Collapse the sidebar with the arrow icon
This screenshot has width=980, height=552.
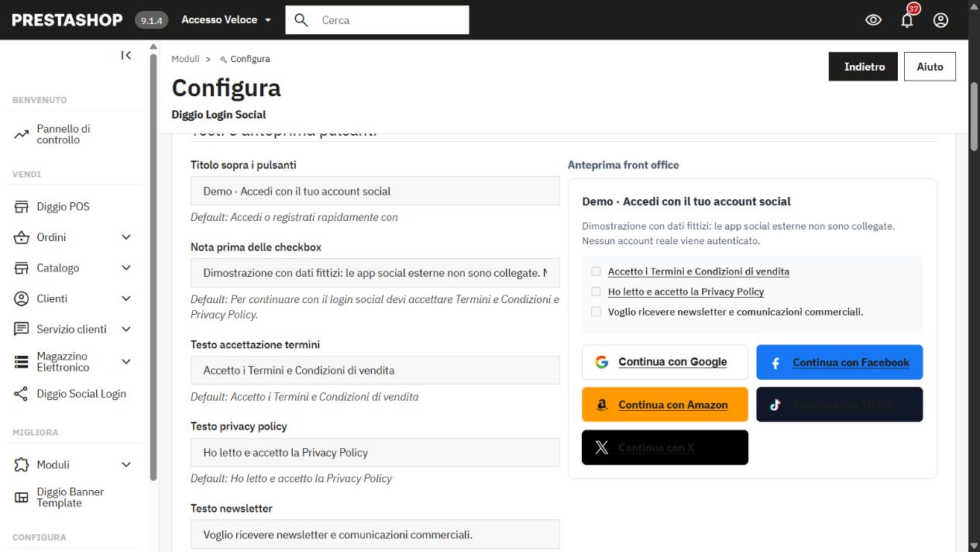pyautogui.click(x=126, y=55)
